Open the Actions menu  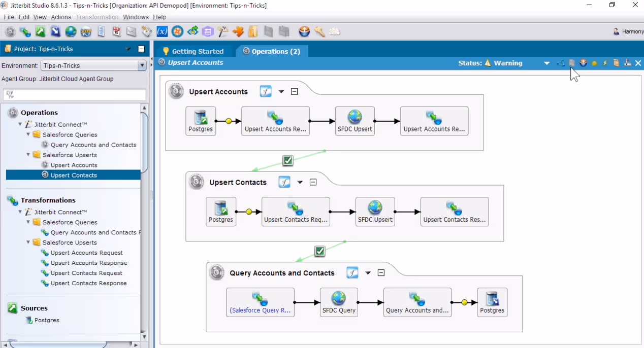coord(61,17)
